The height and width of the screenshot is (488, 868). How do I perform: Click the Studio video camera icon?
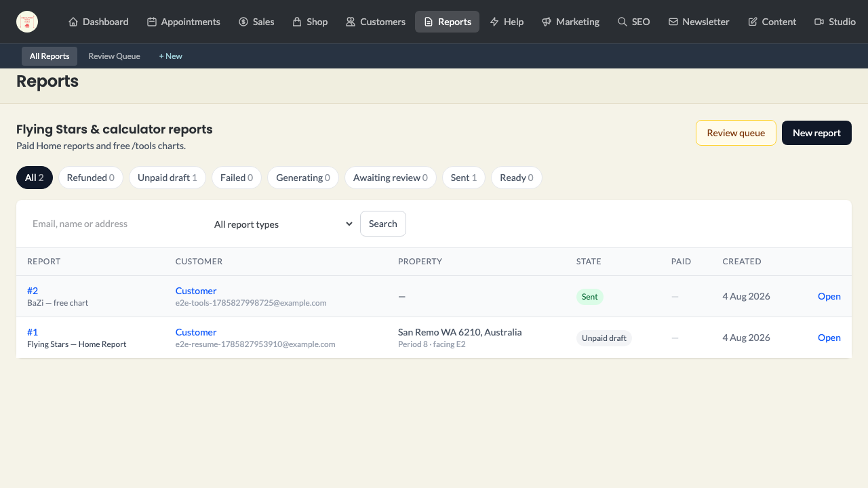(819, 22)
